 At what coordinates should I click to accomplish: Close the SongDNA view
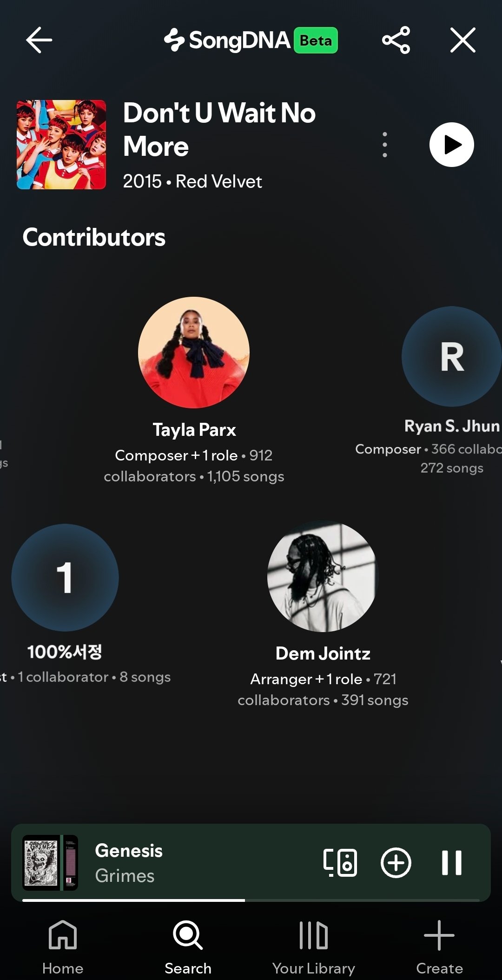click(x=463, y=40)
